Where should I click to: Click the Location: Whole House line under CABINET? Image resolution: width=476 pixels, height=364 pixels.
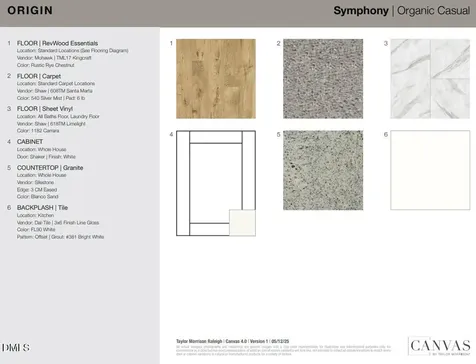point(41,149)
